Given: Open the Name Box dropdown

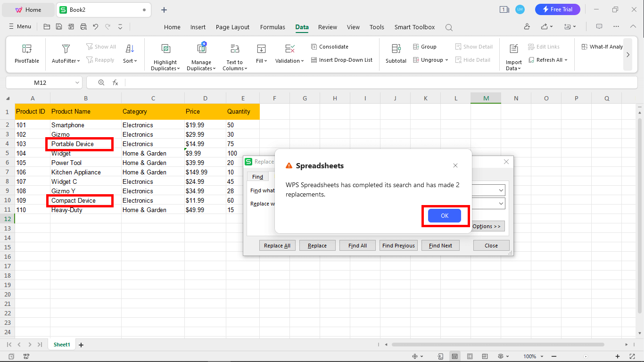Looking at the screenshot, I should pos(77,82).
